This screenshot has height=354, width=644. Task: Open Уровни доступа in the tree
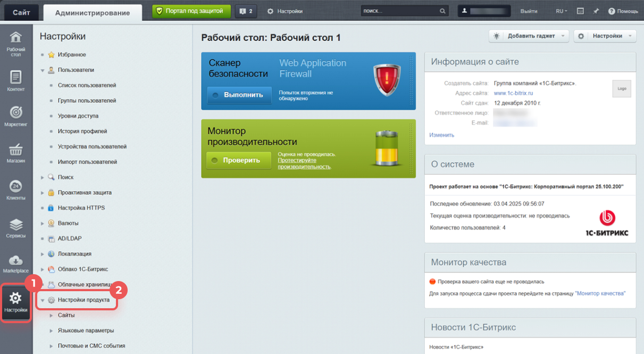click(x=78, y=116)
